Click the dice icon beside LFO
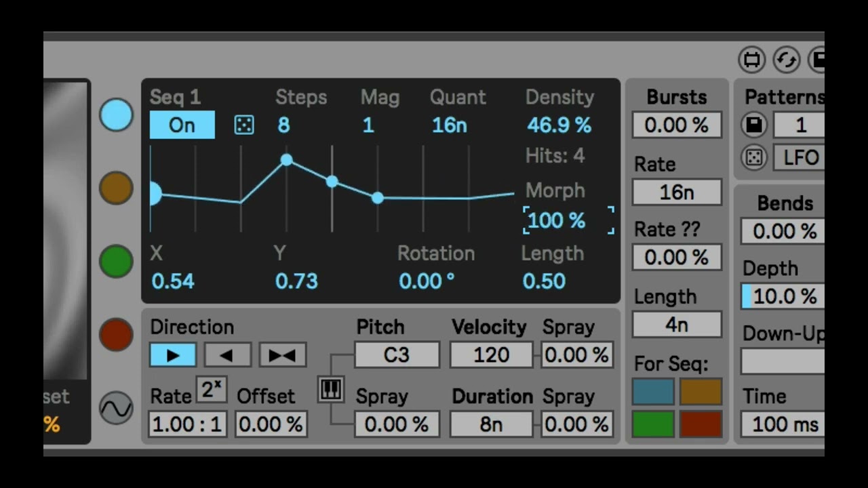This screenshot has height=488, width=868. pos(754,157)
